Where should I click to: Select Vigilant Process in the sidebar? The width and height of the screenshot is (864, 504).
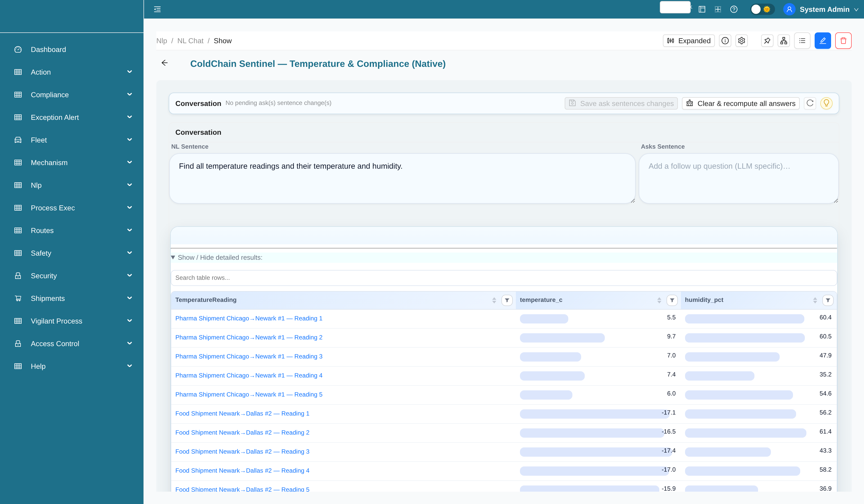[x=72, y=321]
